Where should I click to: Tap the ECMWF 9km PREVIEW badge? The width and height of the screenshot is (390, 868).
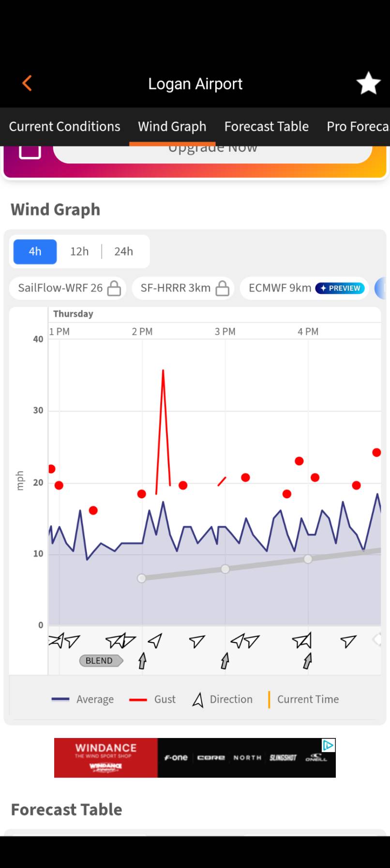[x=340, y=288]
